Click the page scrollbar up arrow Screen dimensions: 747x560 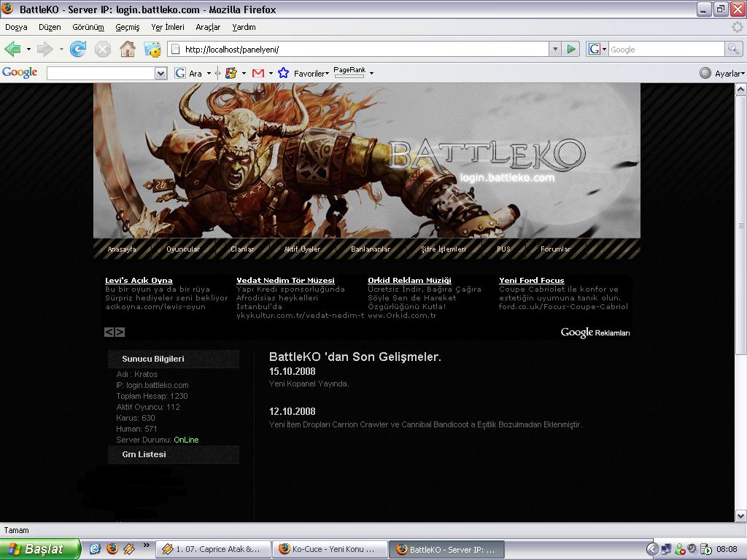point(741,89)
